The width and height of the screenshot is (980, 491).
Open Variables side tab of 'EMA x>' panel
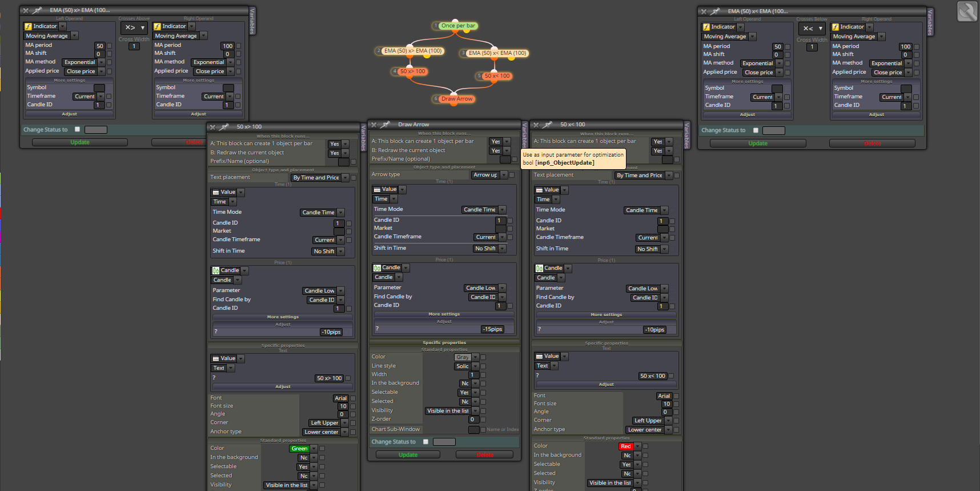[252, 21]
